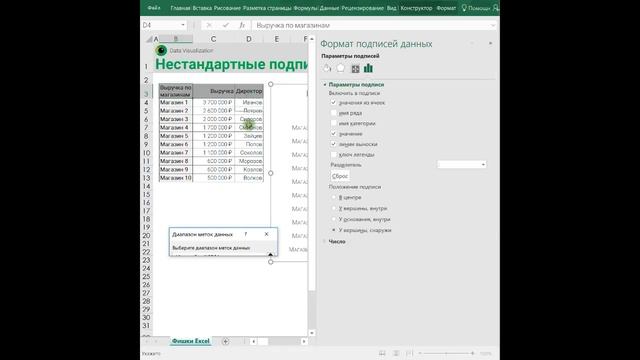The image size is (640, 360).
Task: Click zoom in plus in status bar
Action: 472,353
